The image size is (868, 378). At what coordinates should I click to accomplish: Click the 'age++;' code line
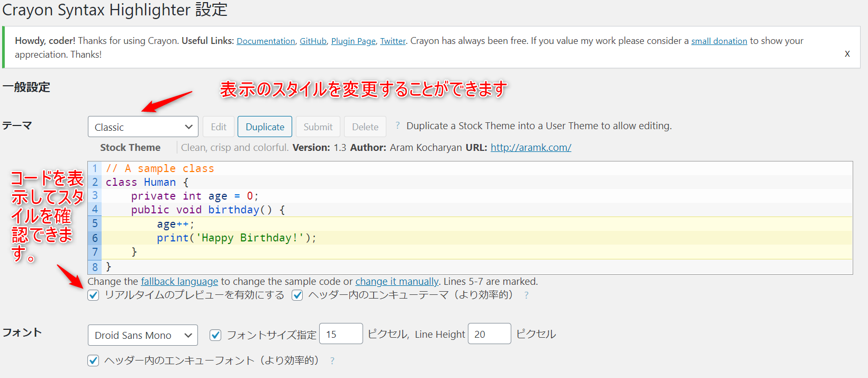[x=176, y=224]
